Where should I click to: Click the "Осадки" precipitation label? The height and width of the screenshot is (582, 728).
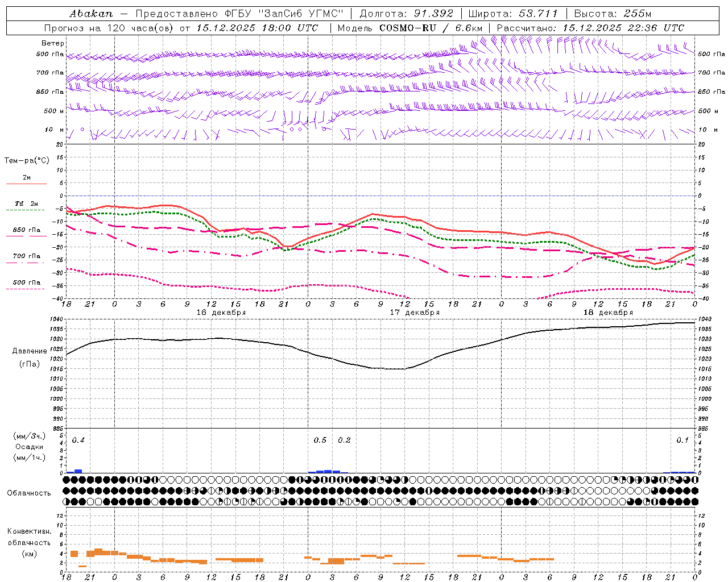point(30,447)
